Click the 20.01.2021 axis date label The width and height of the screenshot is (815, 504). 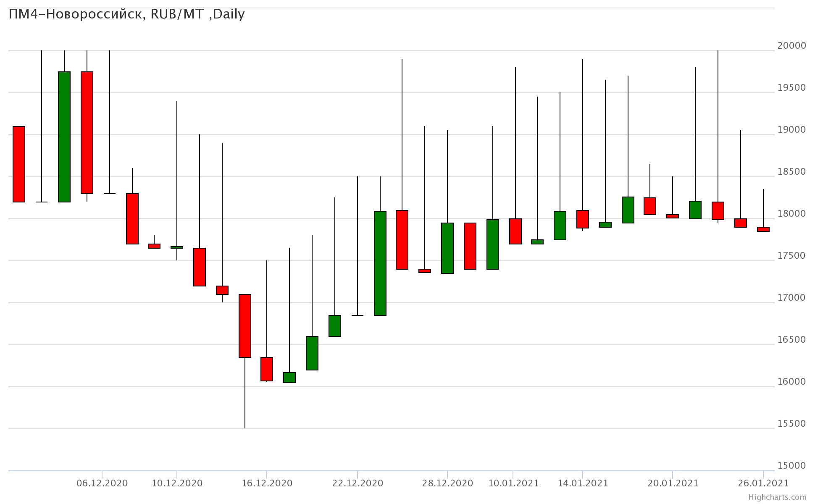[673, 483]
